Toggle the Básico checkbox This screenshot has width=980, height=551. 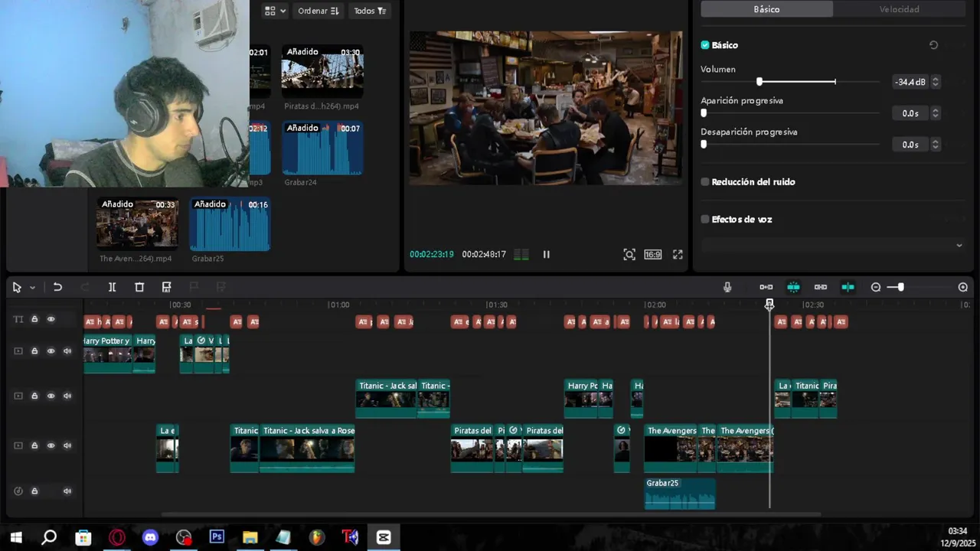coord(705,45)
